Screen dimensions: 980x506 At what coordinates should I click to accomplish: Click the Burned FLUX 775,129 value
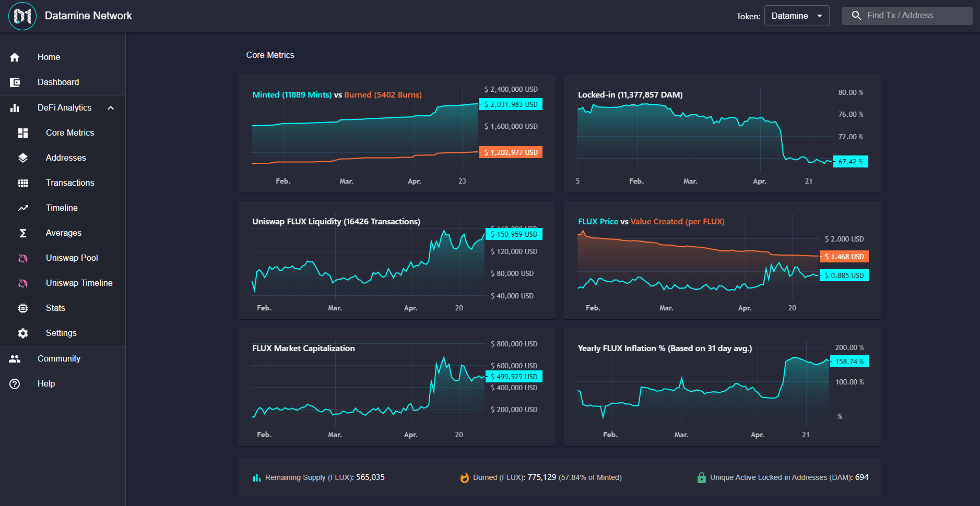[x=541, y=477]
